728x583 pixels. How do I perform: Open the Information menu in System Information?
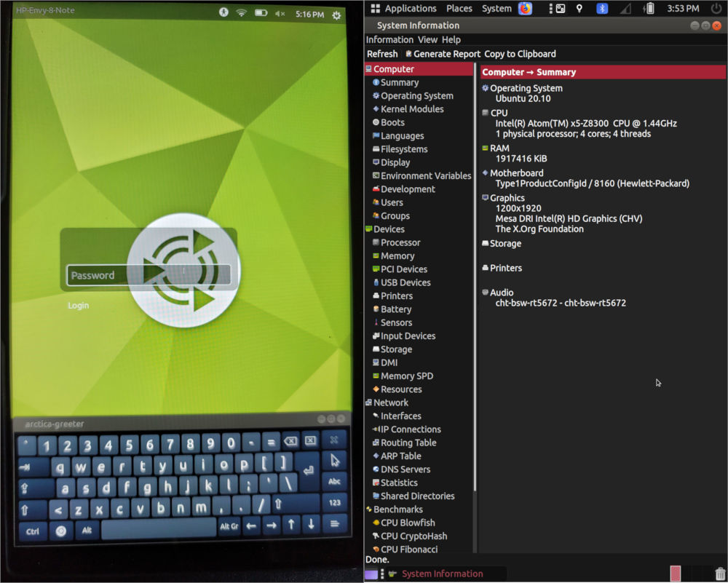click(389, 40)
